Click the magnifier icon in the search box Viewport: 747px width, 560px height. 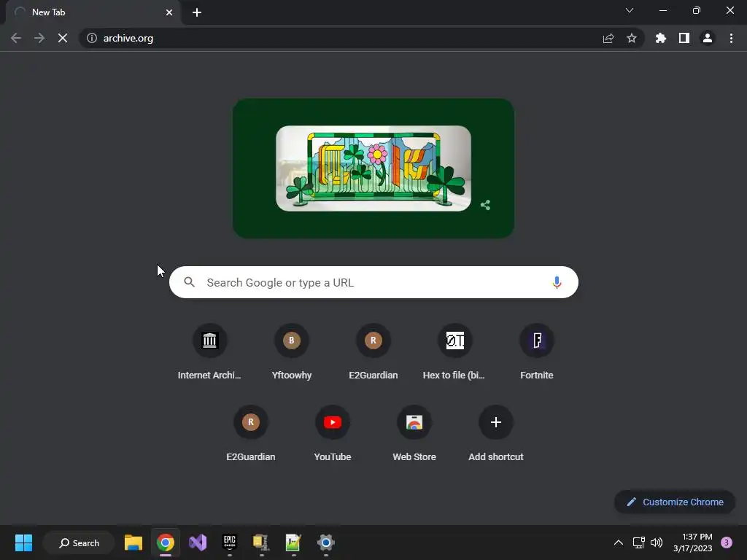[x=190, y=282]
